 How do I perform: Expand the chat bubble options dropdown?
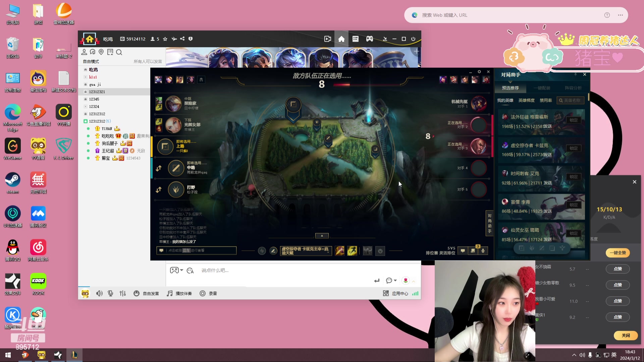click(395, 281)
